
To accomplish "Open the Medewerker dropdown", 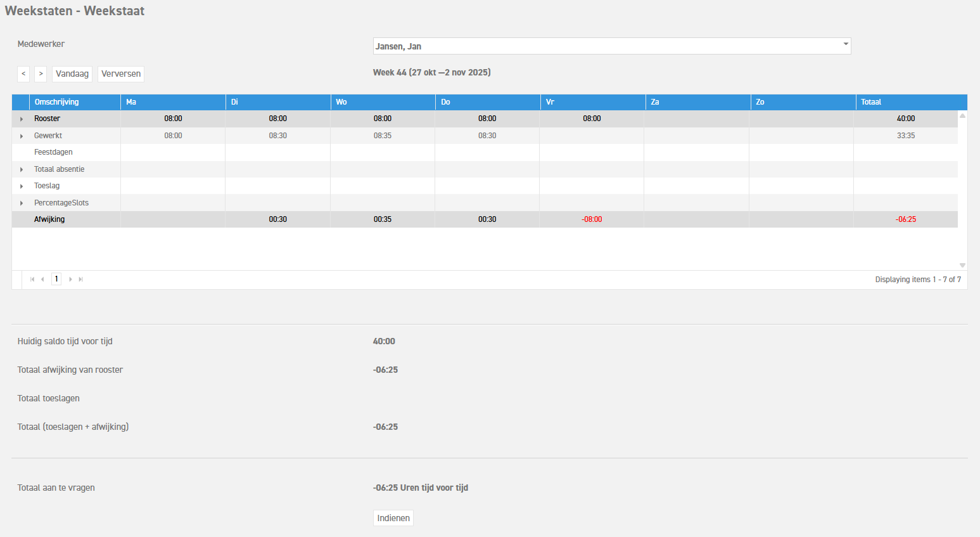I will 845,46.
